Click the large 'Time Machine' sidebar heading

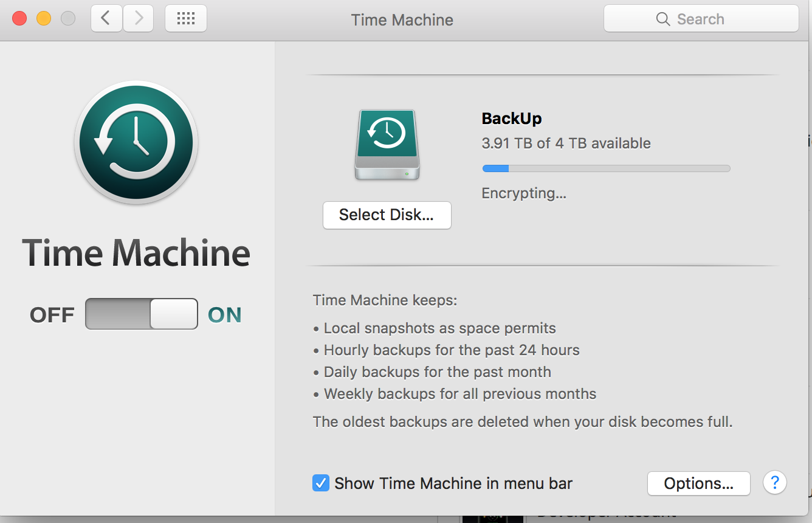click(x=136, y=253)
